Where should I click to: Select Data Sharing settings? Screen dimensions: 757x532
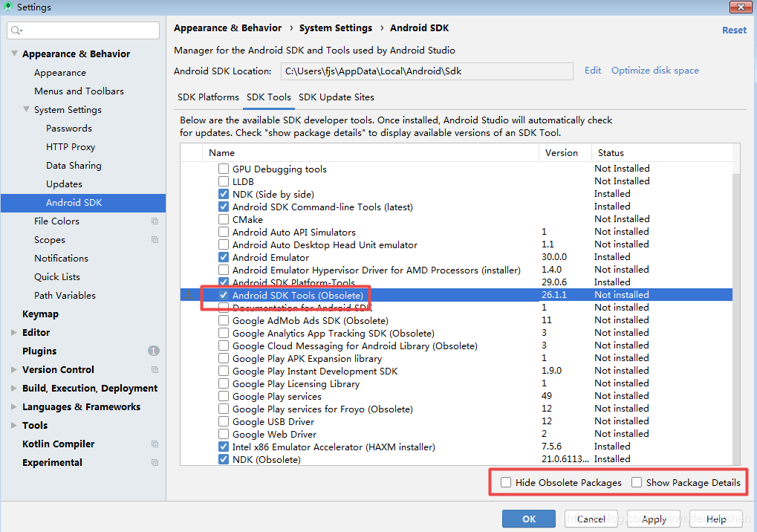(x=74, y=165)
